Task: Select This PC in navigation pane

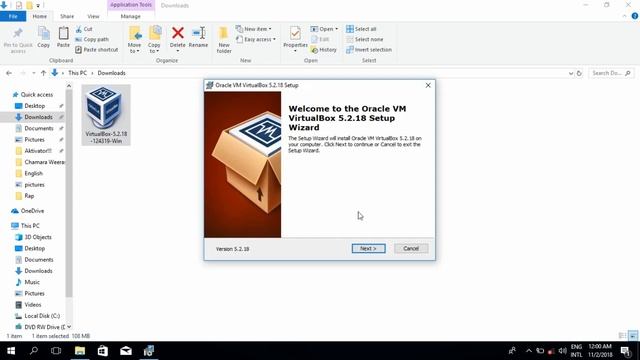Action: (x=30, y=226)
